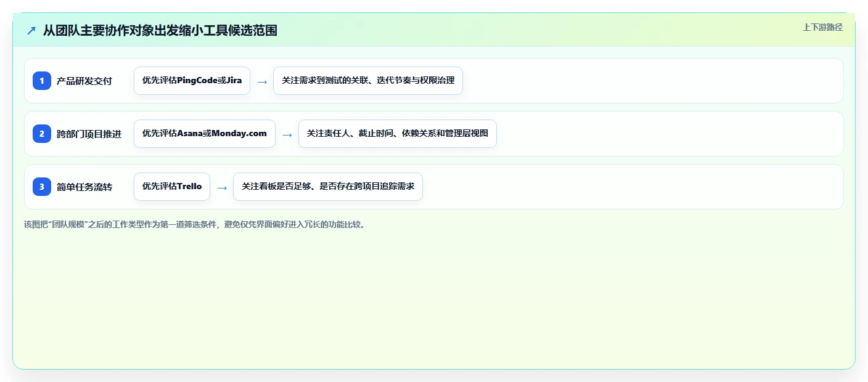Click the 关注需求到测试的关联 box
Screen dimensions: 868x382
pyautogui.click(x=368, y=81)
